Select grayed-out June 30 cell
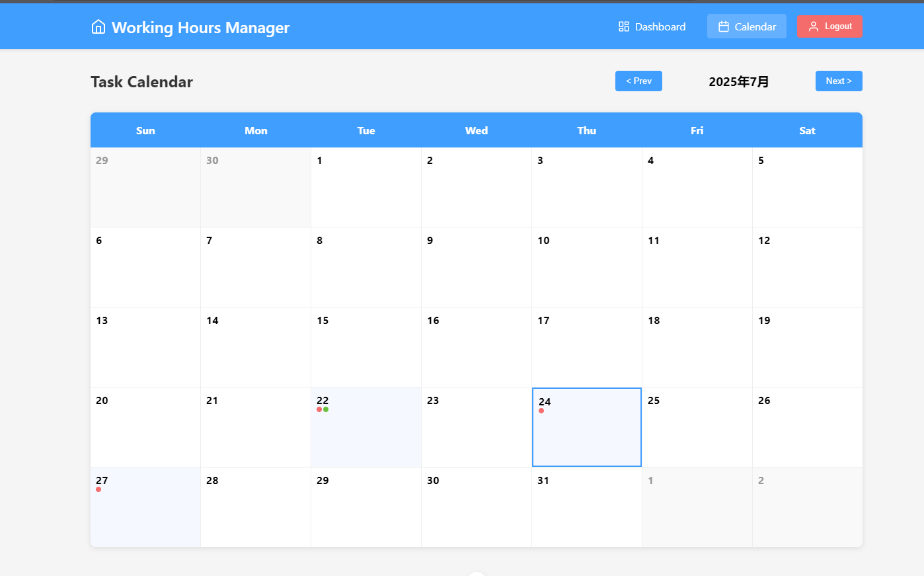 (256, 187)
